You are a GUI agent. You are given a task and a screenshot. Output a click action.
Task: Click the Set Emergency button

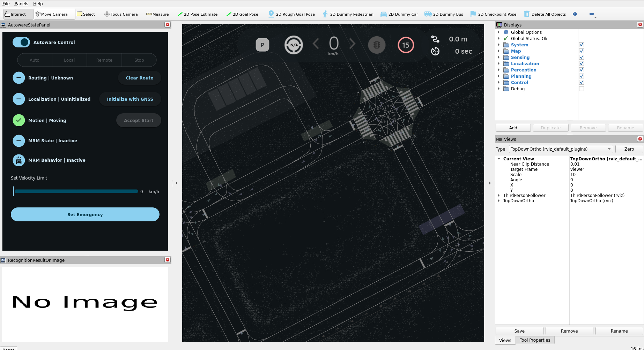coord(85,214)
